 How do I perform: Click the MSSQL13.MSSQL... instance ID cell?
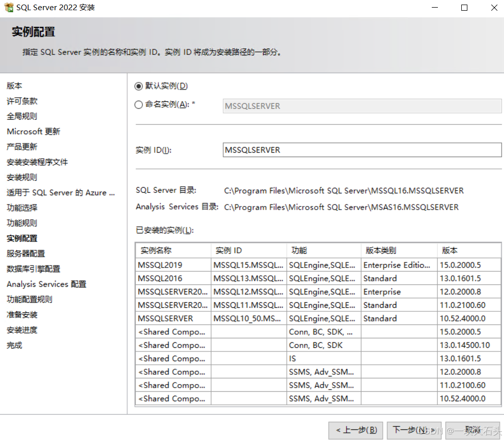249,278
